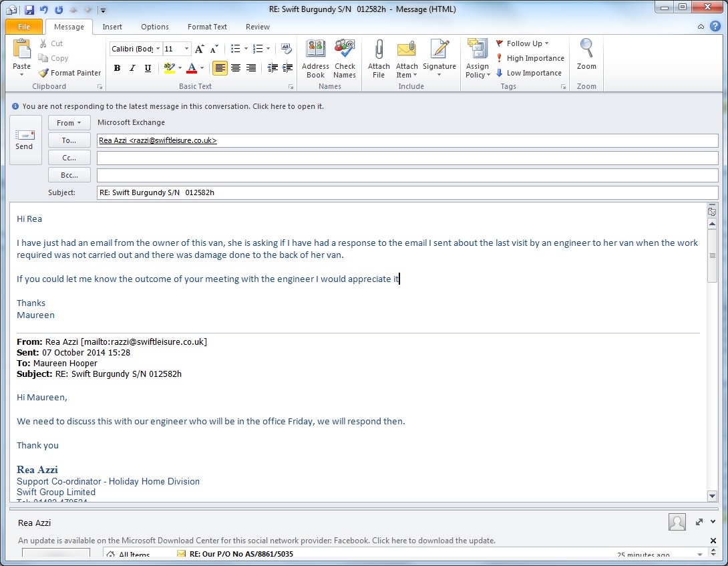Toggle Align Text Left
Viewport: 728px width, 566px height.
pyautogui.click(x=220, y=68)
